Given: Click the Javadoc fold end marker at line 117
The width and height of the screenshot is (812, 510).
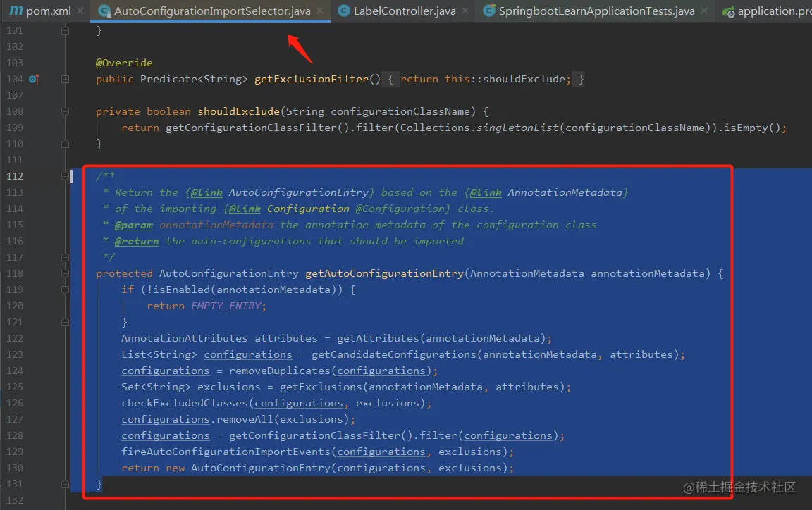Looking at the screenshot, I should (x=66, y=257).
